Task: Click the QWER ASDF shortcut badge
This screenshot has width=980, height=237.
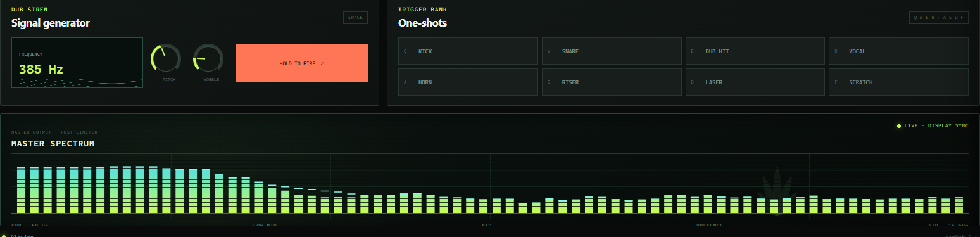Action: 939,18
